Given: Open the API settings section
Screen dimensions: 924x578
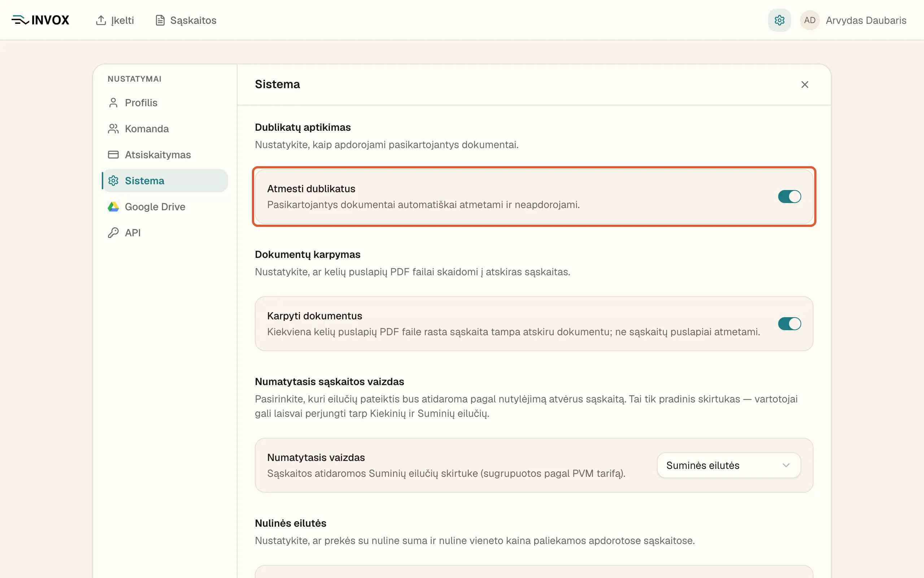Looking at the screenshot, I should pyautogui.click(x=165, y=233).
